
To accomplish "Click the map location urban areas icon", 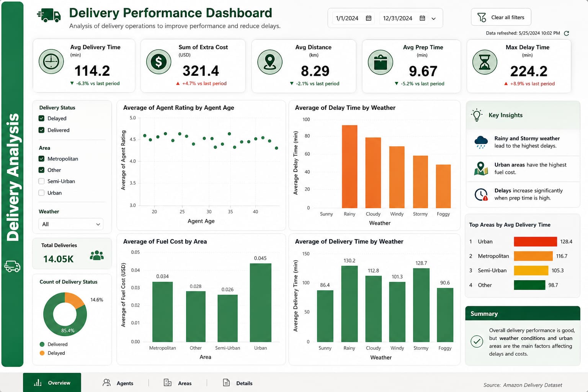I will tap(481, 168).
